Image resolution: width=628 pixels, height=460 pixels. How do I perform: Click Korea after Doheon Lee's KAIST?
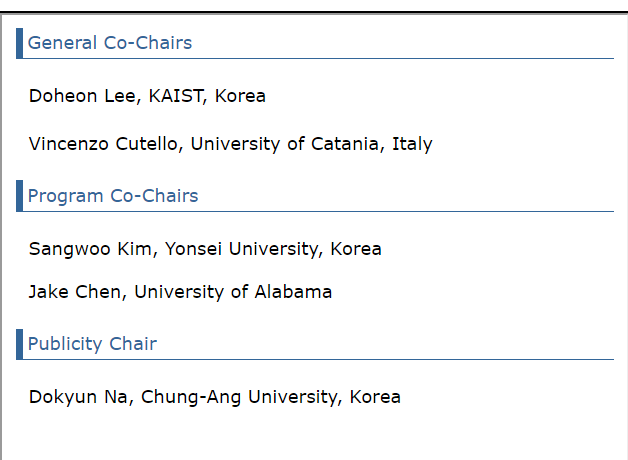click(240, 96)
